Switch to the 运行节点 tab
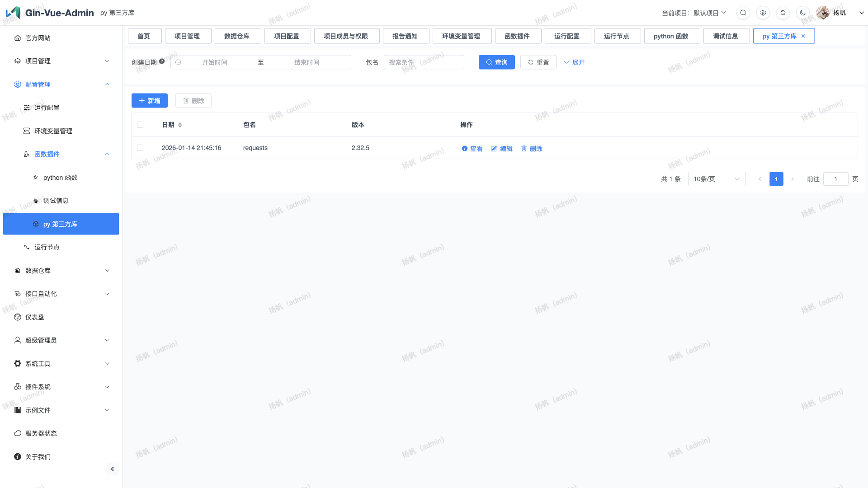The height and width of the screenshot is (488, 868). [x=617, y=36]
